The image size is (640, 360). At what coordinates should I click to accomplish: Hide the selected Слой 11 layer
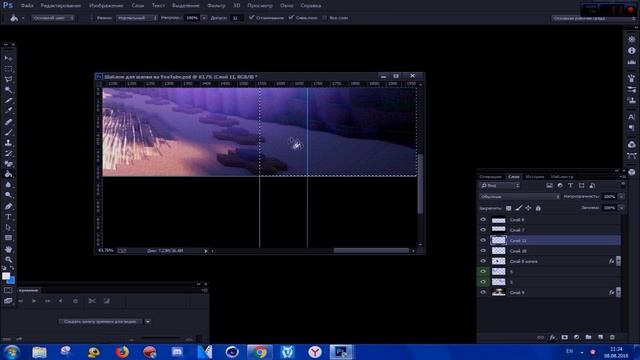(483, 240)
